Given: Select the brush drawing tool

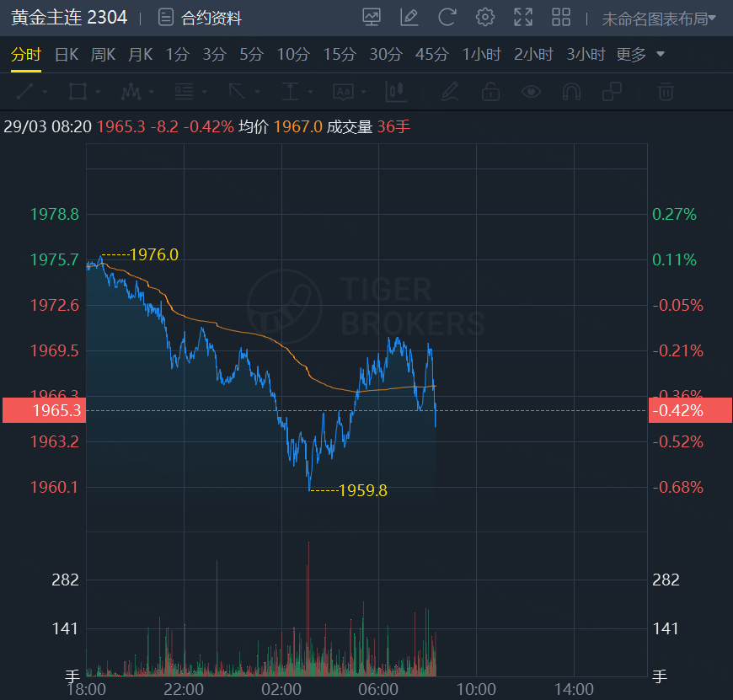Looking at the screenshot, I should point(450,91).
